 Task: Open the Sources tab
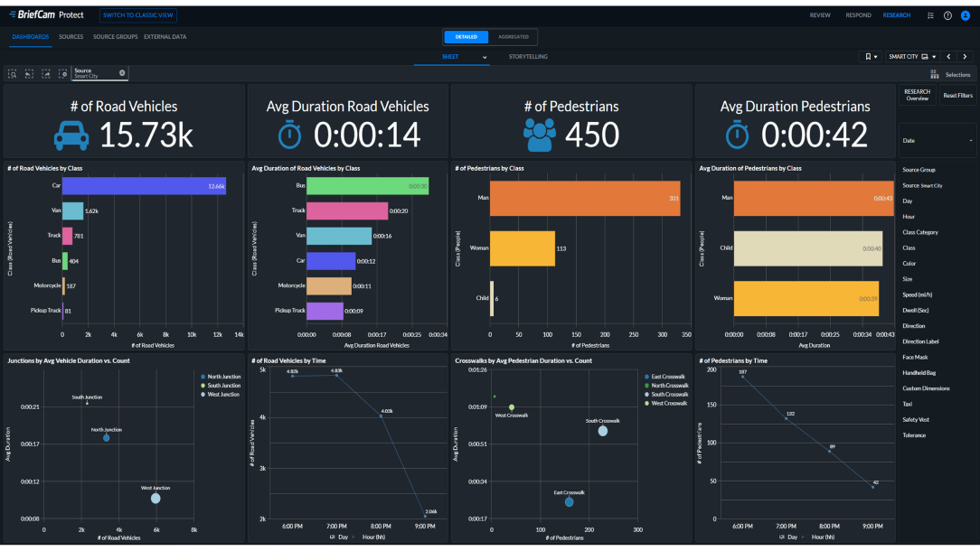pyautogui.click(x=71, y=37)
